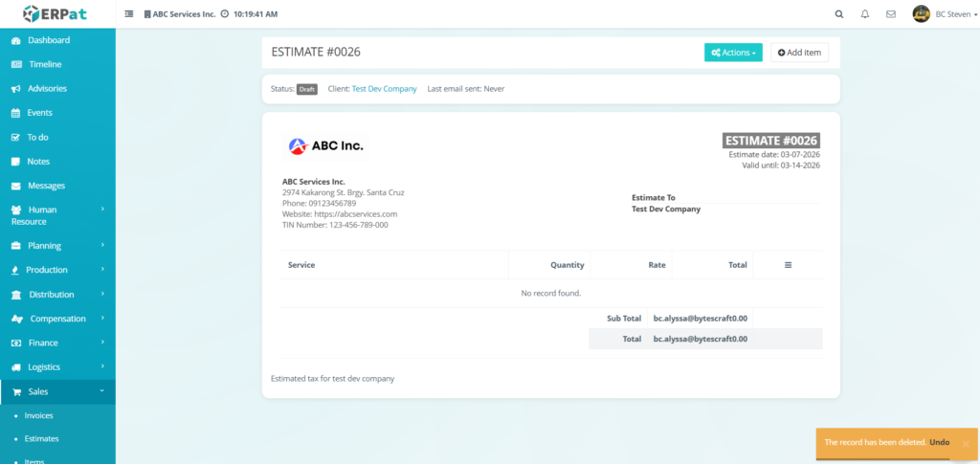
Task: Open Dashboard from the sidebar
Action: (48, 40)
